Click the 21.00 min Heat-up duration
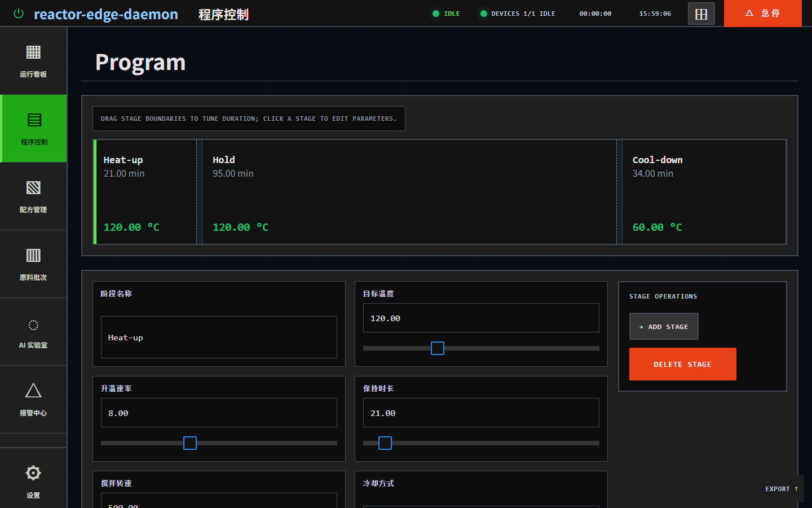 pyautogui.click(x=124, y=174)
